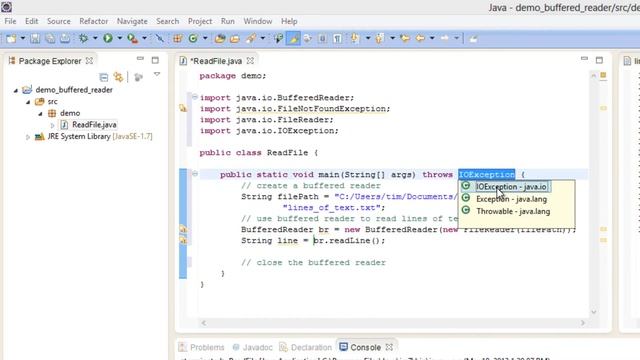Close the Package Explorer view tab
640x360 pixels.
(x=89, y=61)
